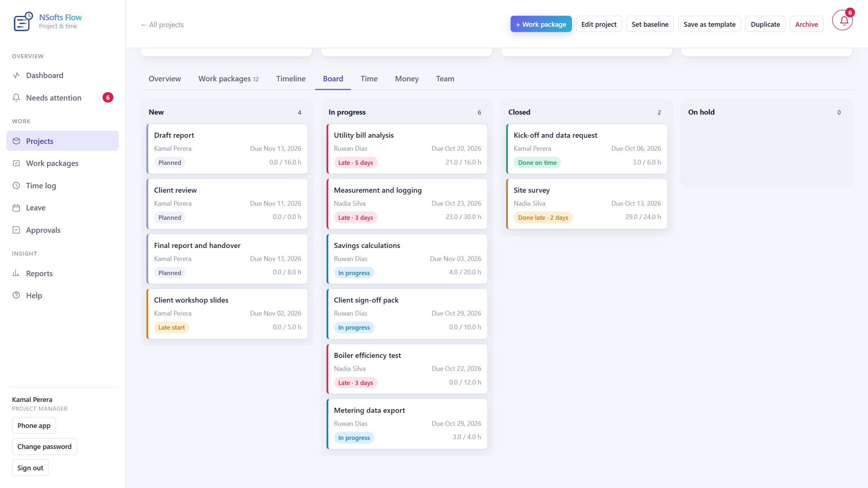The width and height of the screenshot is (868, 488).
Task: Click Save as template button
Action: (710, 24)
